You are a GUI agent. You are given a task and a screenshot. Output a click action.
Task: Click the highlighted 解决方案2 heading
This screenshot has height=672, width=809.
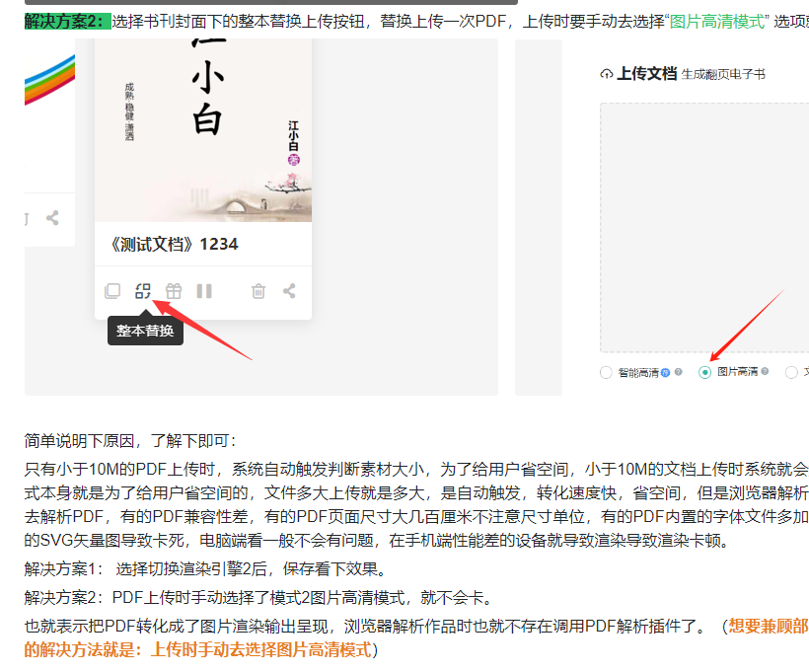click(x=67, y=21)
